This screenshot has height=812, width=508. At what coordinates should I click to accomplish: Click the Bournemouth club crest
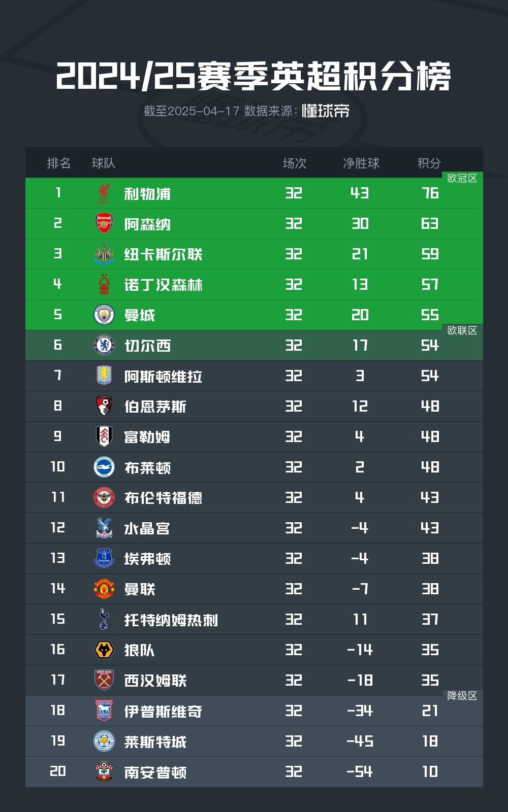[x=104, y=407]
